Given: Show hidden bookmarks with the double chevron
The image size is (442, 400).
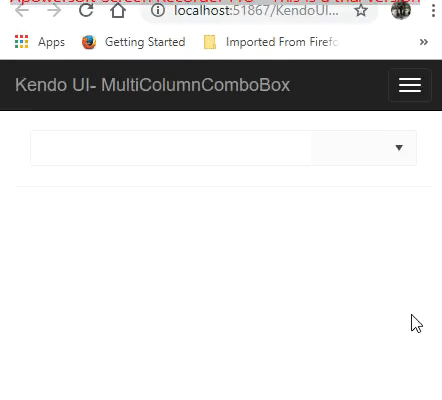Looking at the screenshot, I should coord(424,42).
